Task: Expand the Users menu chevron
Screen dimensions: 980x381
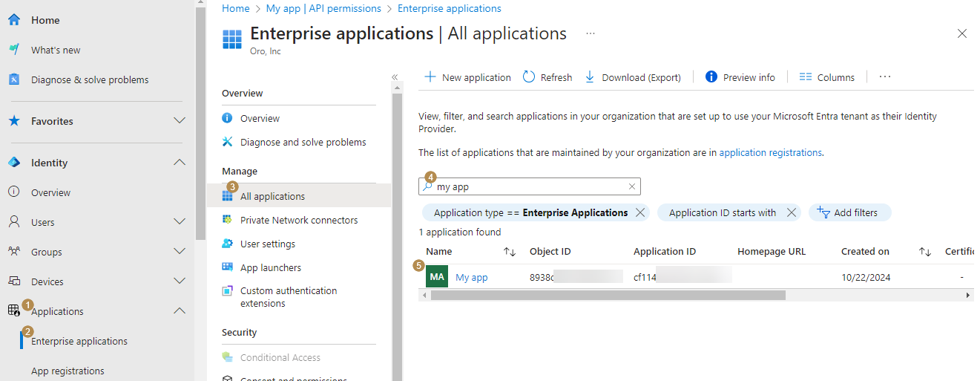Action: click(179, 221)
